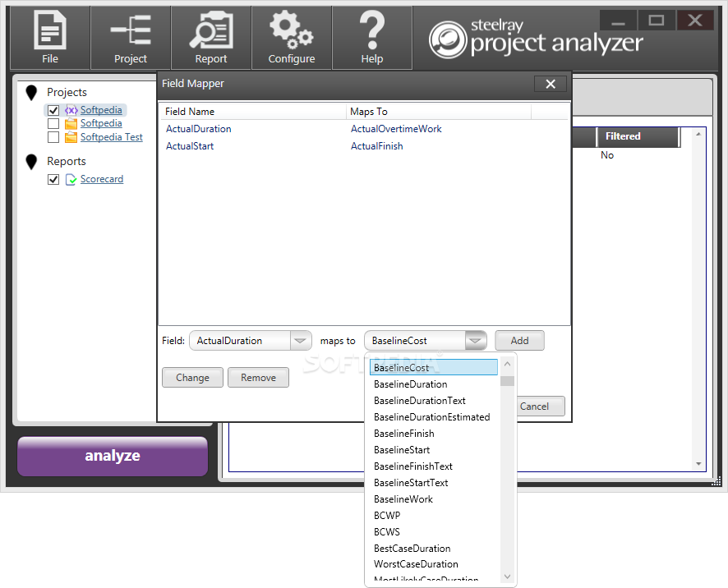
Task: Collapse the maps to dropdown arrow
Action: click(x=475, y=341)
